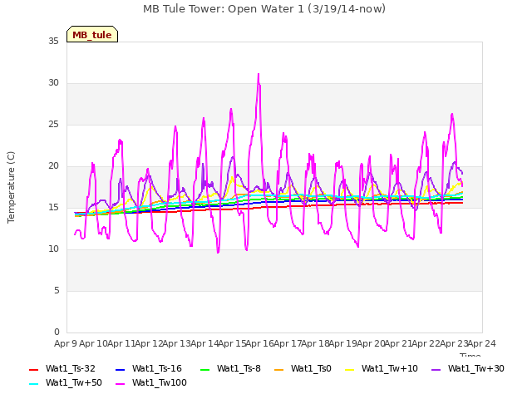Image resolution: width=532 pixels, height=399 pixels.
Task: Click the purple Wat1_Tw+30 legend swatch
Action: (x=436, y=369)
